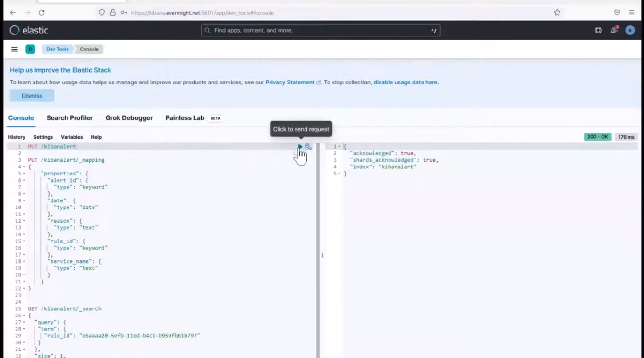Click the browser forward arrow

[x=27, y=13]
